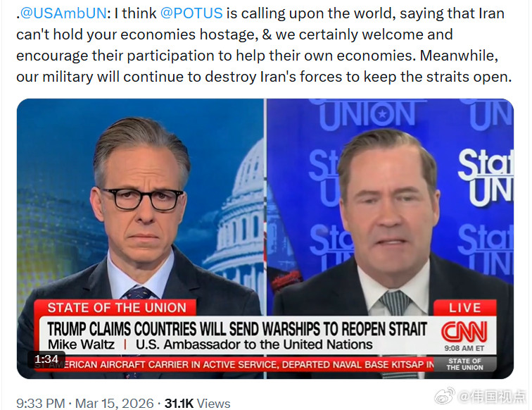Click the Capitol dome in the left panel
The width and height of the screenshot is (532, 410).
[239, 211]
